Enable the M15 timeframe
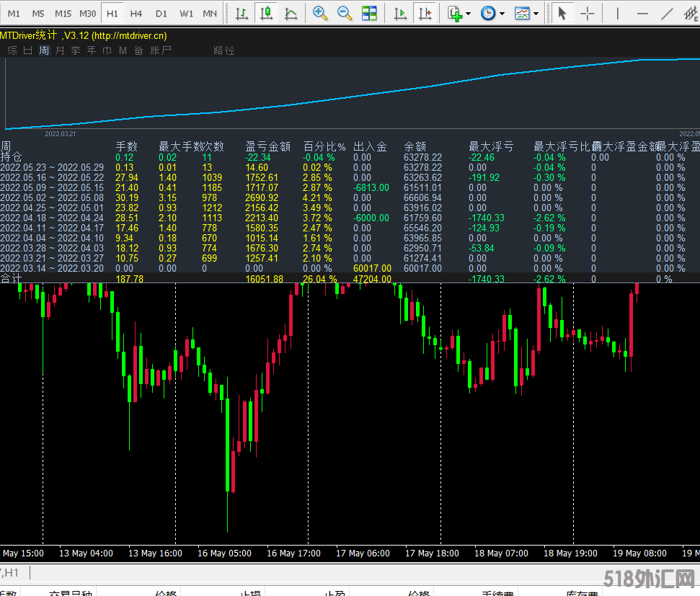Image resolution: width=700 pixels, height=596 pixels. coord(63,13)
